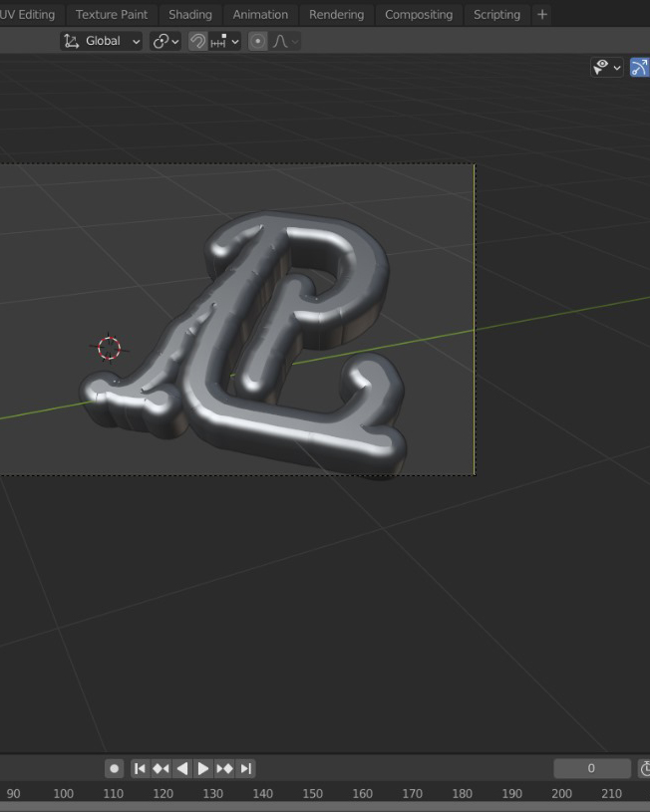The height and width of the screenshot is (812, 650).
Task: Open the proportional editing falloff menu
Action: pyautogui.click(x=284, y=41)
